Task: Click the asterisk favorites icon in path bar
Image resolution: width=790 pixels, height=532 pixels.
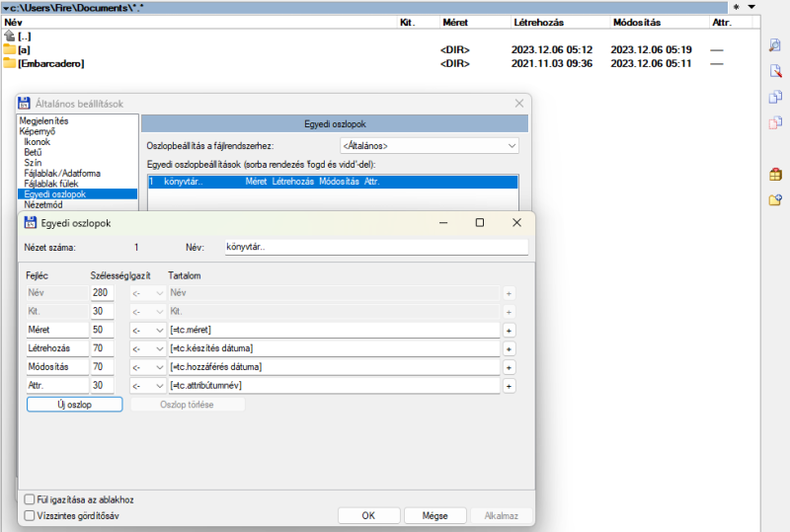Action: tap(737, 7)
